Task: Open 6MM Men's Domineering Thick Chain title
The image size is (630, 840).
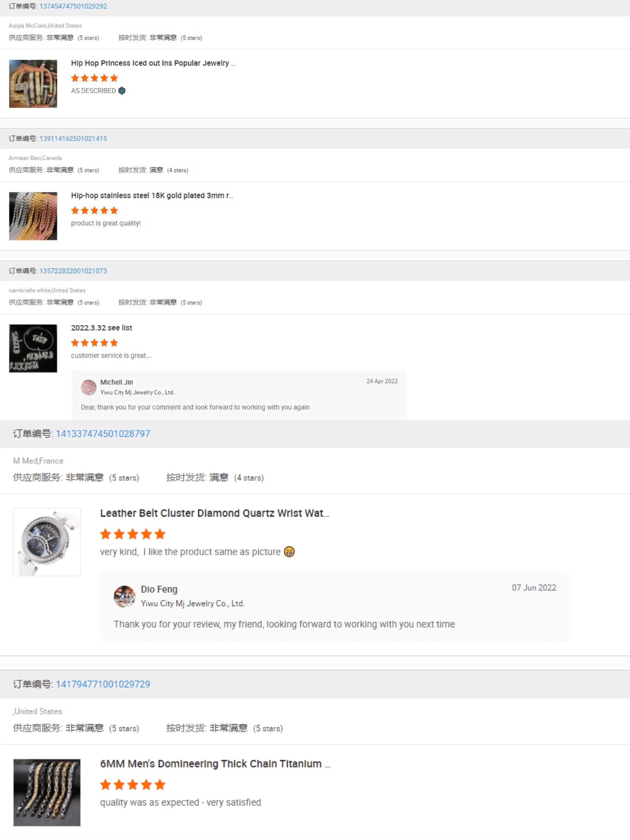Action: [215, 764]
